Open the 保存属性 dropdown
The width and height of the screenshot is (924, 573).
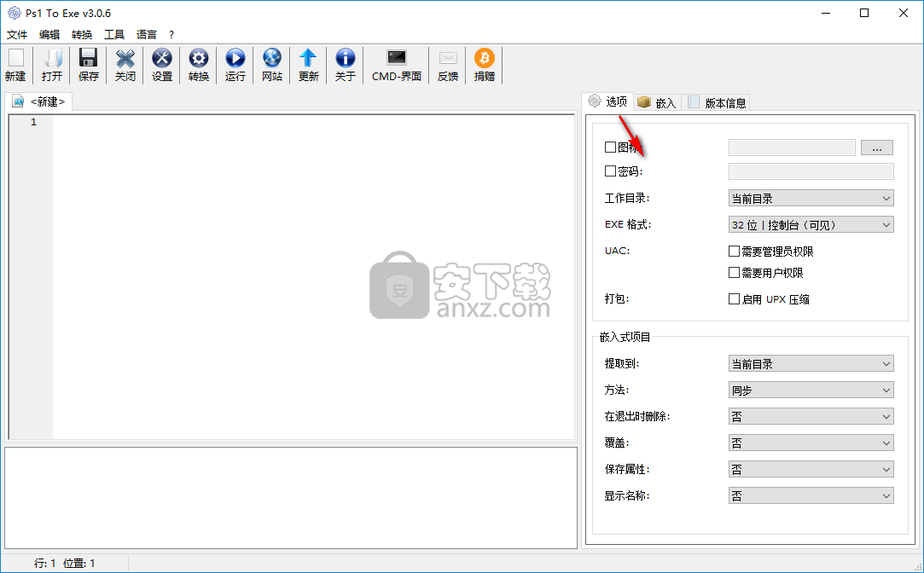(x=811, y=470)
